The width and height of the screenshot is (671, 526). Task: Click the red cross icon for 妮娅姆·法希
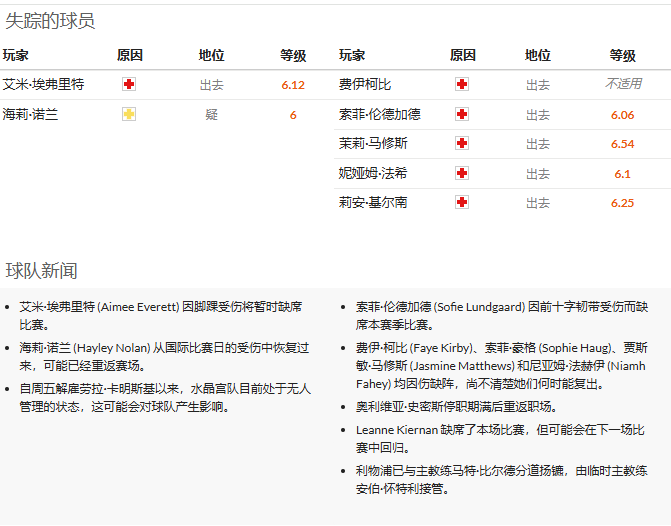(461, 173)
